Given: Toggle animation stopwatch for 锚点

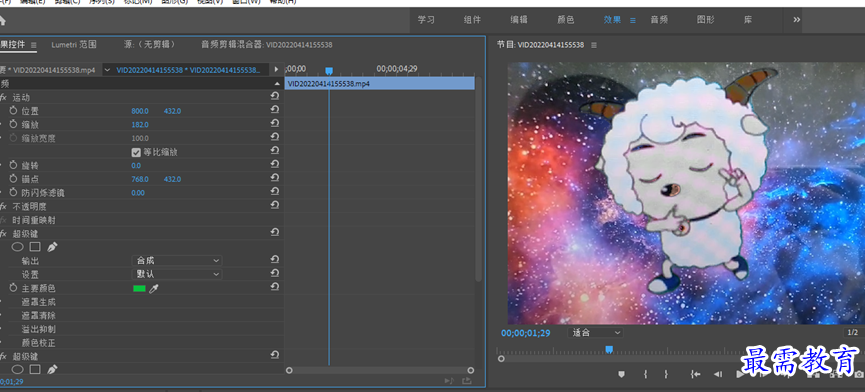Looking at the screenshot, I should (14, 179).
